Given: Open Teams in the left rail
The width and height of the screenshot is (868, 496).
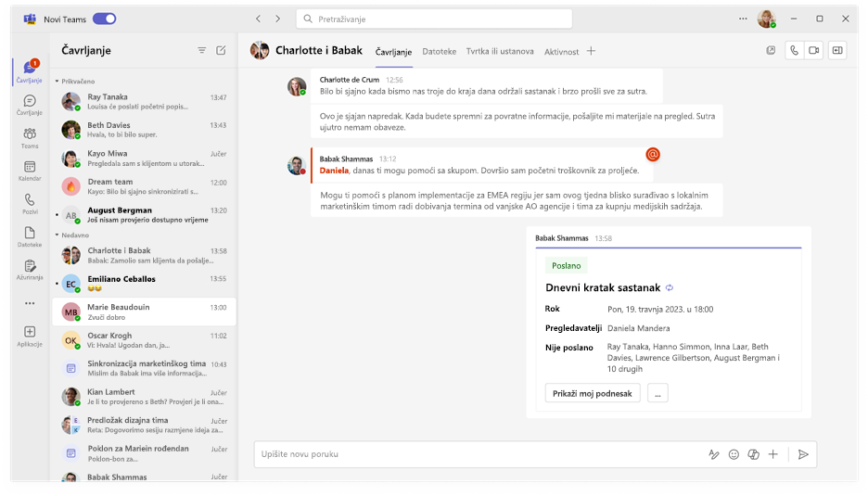Looking at the screenshot, I should click(x=30, y=138).
